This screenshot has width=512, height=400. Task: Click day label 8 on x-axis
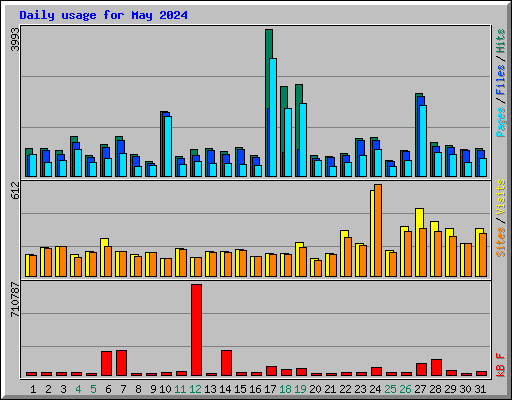pyautogui.click(x=138, y=389)
